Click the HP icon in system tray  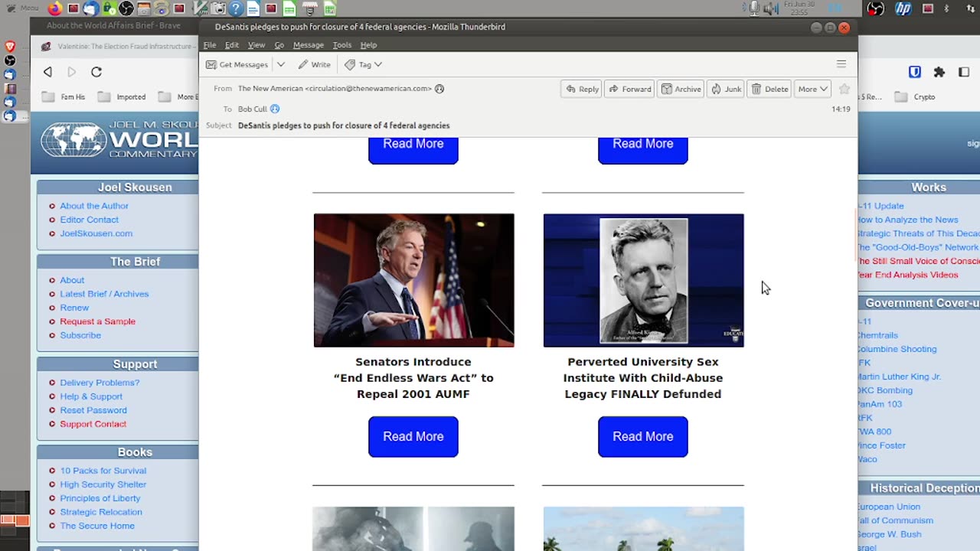point(903,8)
